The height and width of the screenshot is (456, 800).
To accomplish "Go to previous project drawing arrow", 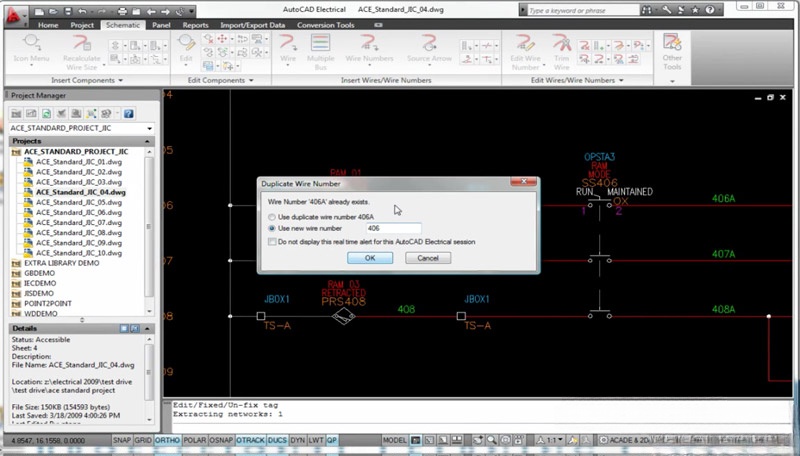I will (x=151, y=11).
